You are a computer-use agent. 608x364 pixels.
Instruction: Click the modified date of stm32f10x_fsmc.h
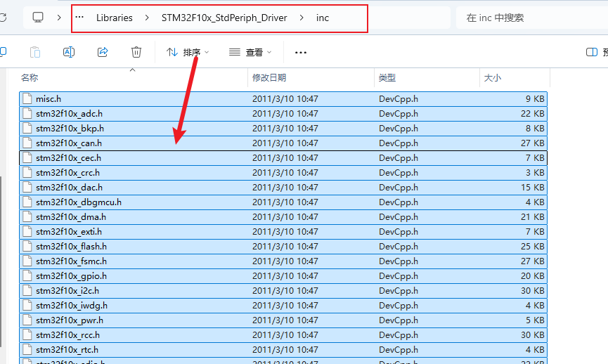[285, 261]
